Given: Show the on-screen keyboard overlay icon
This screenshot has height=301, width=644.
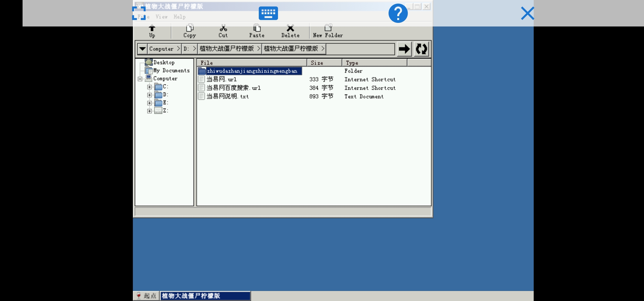Looking at the screenshot, I should [x=268, y=13].
